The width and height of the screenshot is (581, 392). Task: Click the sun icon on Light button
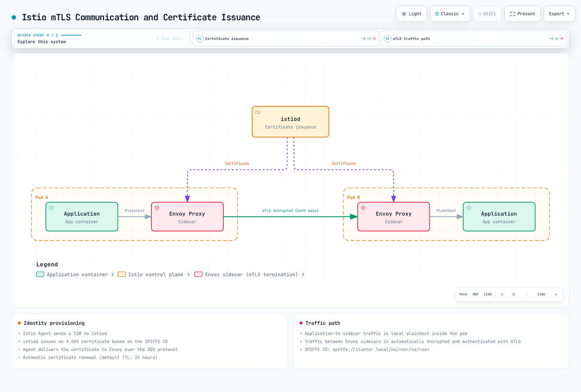(404, 14)
